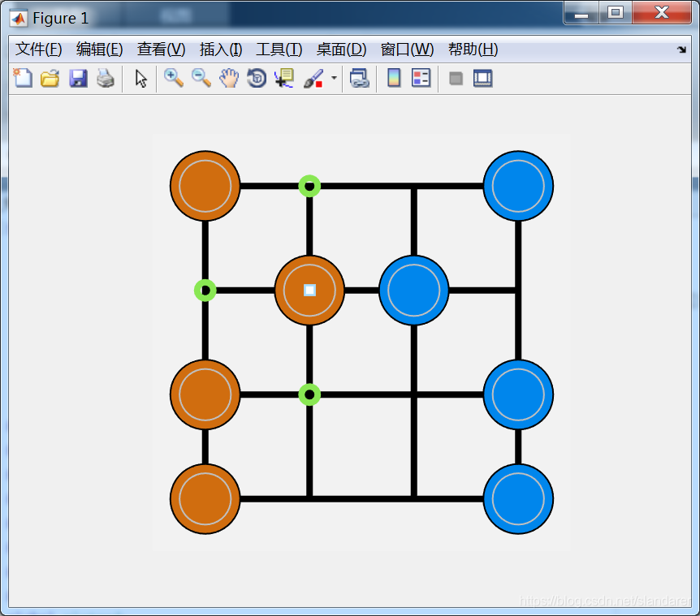Choose the Rotate 3D tool

tap(257, 79)
